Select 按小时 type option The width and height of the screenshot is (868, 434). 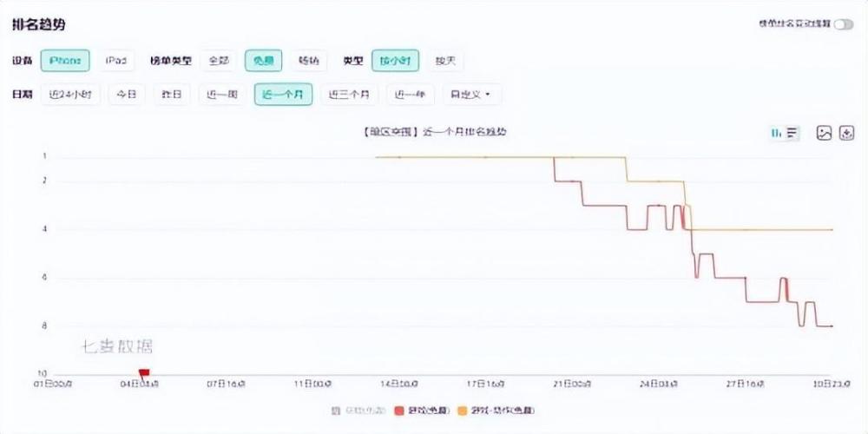click(x=396, y=61)
